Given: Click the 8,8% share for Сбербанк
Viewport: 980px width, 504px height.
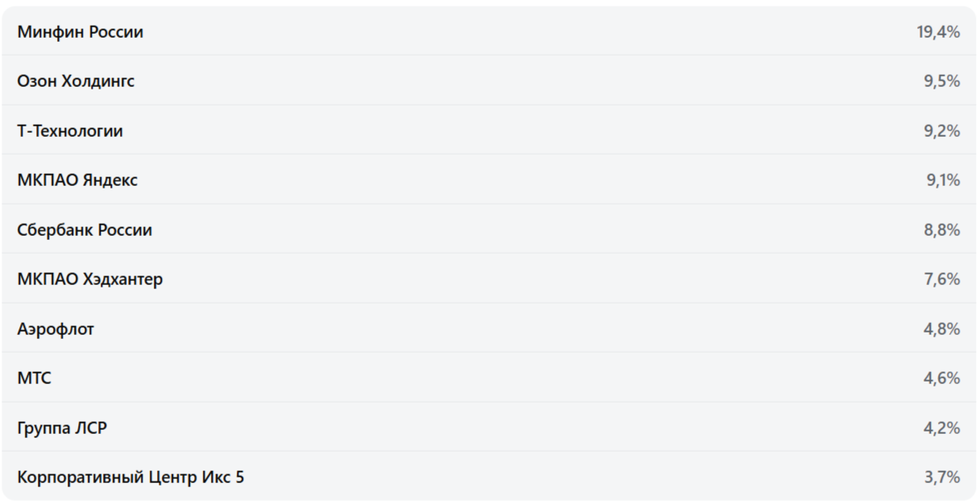Looking at the screenshot, I should click(x=942, y=230).
